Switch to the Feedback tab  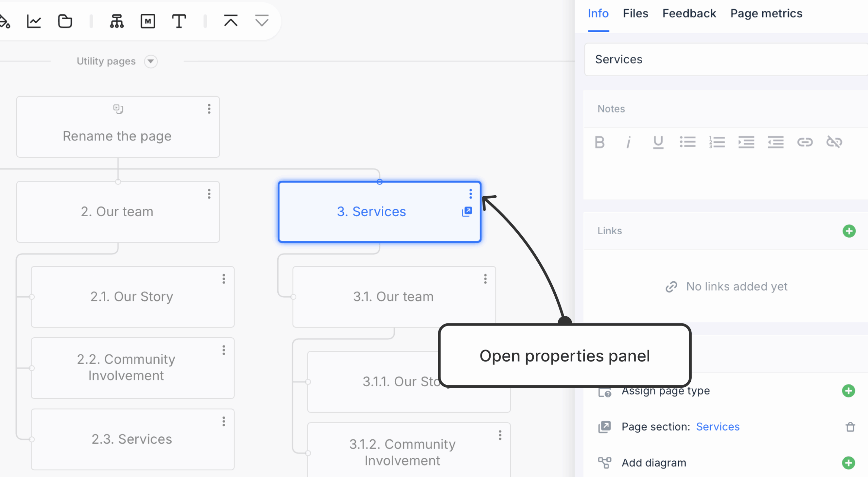[689, 14]
